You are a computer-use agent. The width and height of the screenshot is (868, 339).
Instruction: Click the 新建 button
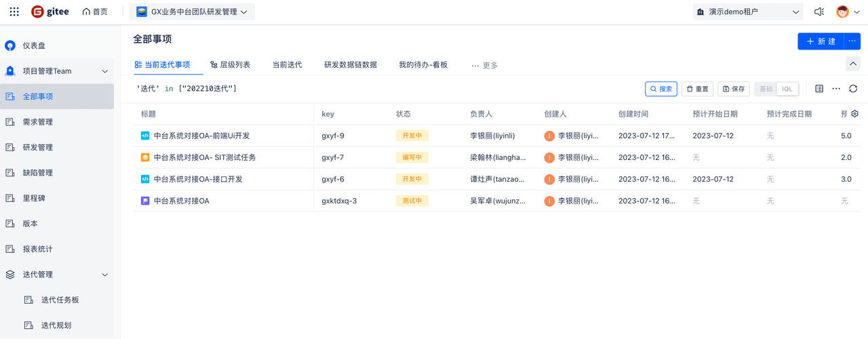pyautogui.click(x=821, y=41)
